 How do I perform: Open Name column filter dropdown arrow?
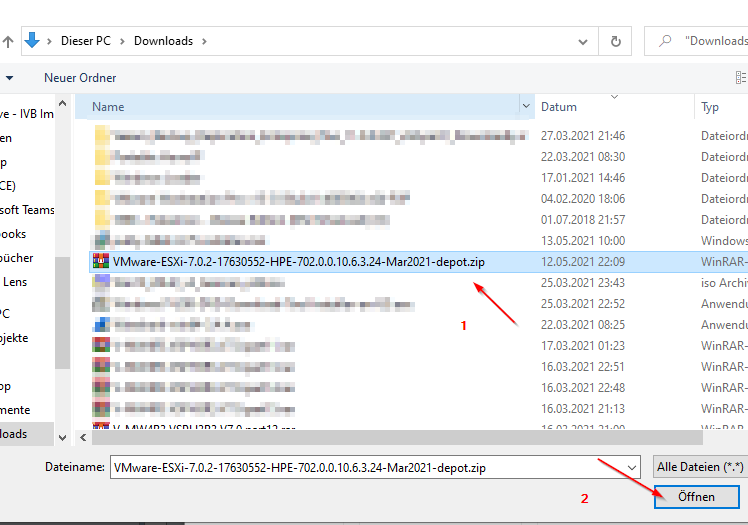click(526, 106)
